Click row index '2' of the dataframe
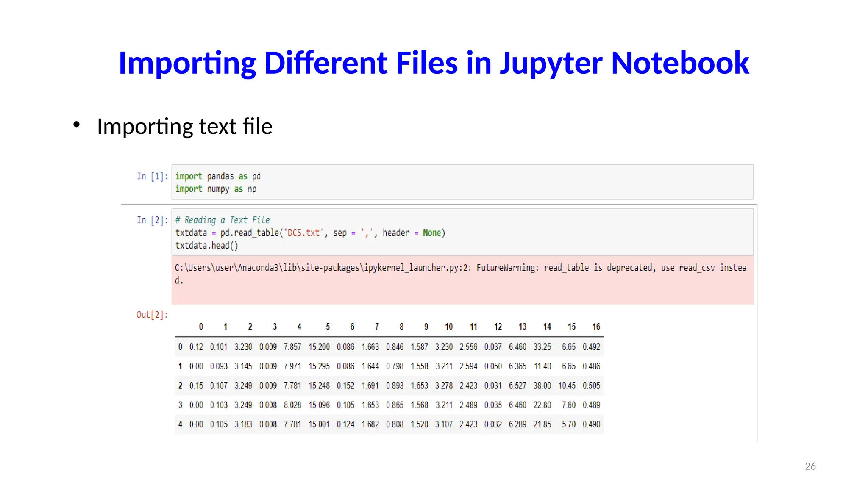 180,386
